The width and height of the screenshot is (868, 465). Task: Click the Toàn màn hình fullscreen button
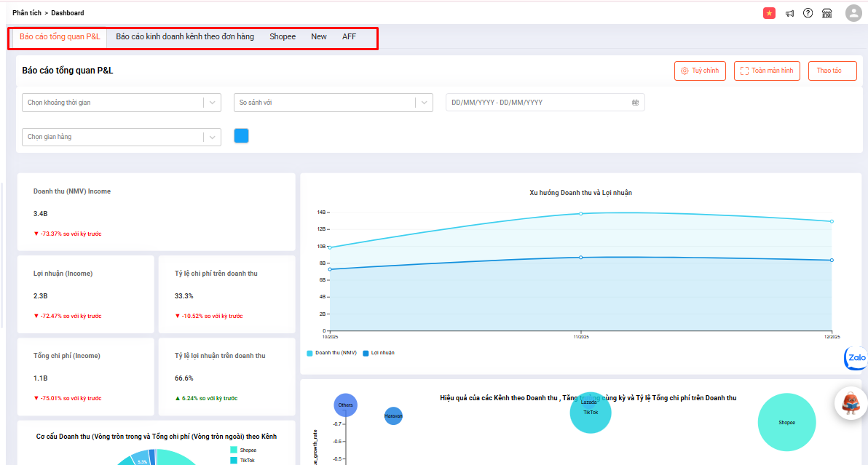coord(767,71)
